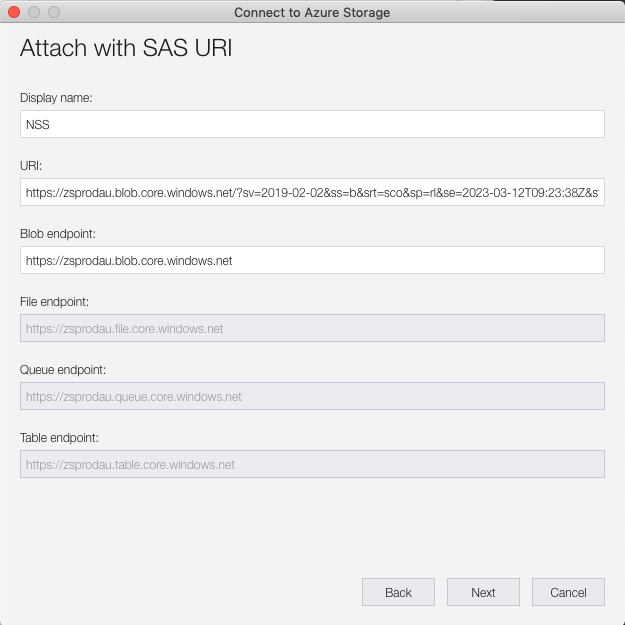Click into the Blob endpoint input box
Viewport: 625px width, 625px height.
point(312,260)
